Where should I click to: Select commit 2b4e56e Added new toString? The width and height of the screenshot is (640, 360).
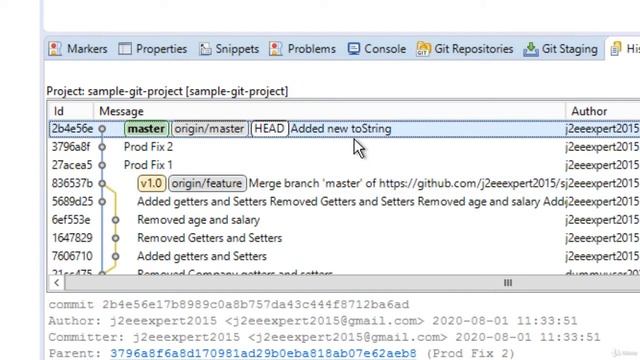[344, 129]
